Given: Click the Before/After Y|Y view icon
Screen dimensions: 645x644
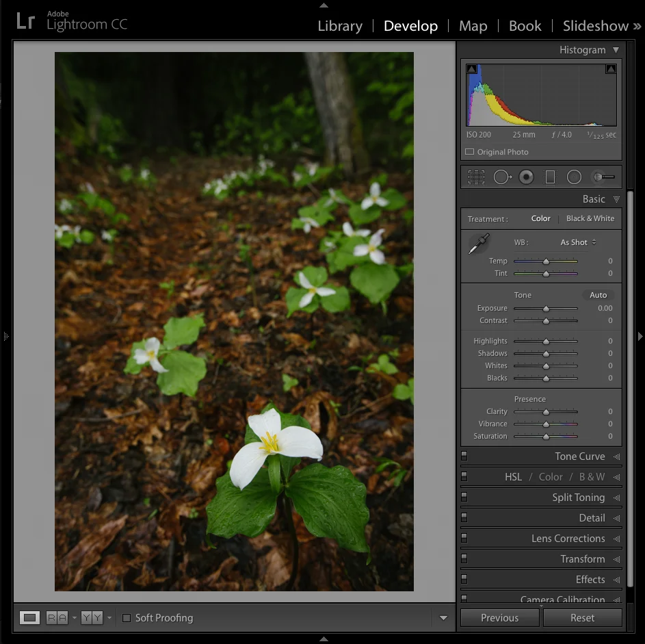Looking at the screenshot, I should (x=92, y=617).
